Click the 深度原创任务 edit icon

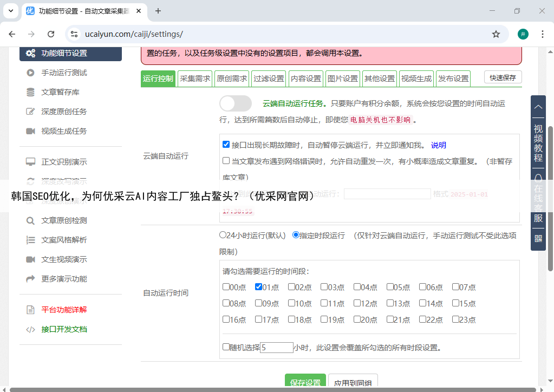(x=30, y=112)
